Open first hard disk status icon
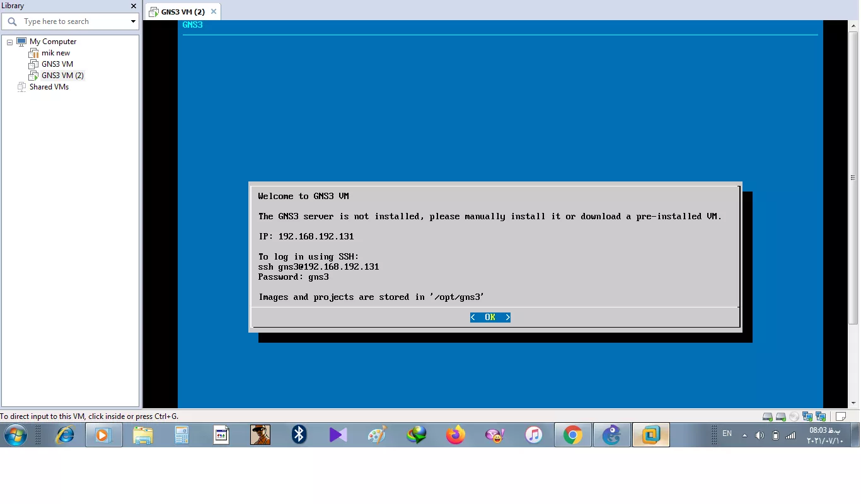The height and width of the screenshot is (504, 861). point(768,416)
